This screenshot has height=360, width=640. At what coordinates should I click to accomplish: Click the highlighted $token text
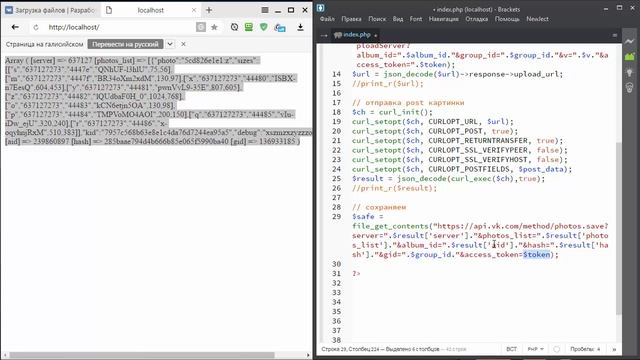pyautogui.click(x=536, y=254)
